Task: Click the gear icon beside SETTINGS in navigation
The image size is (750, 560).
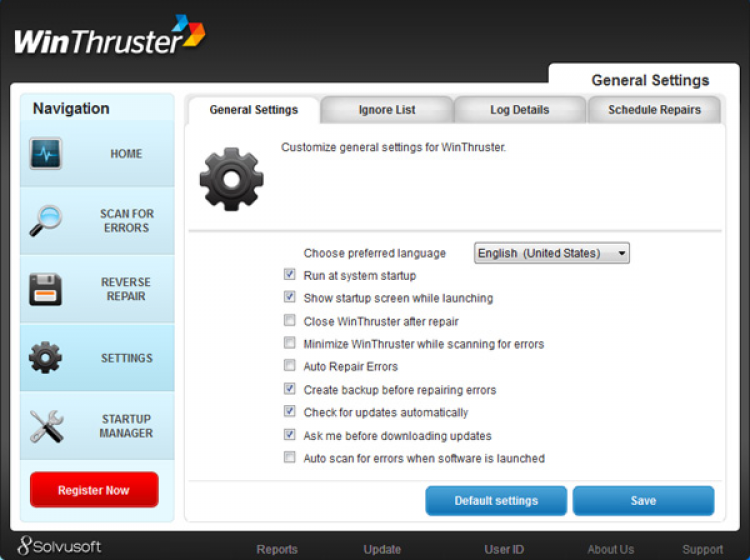Action: pos(45,358)
